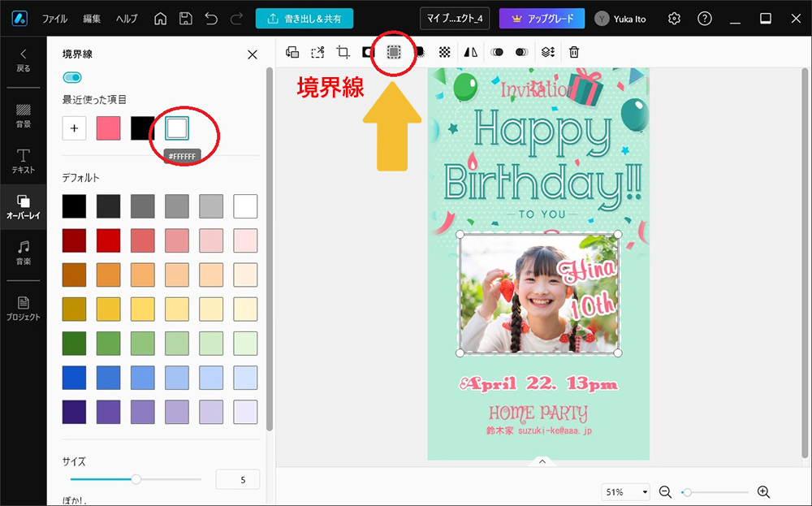Open the ファイル menu
Image resolution: width=812 pixels, height=506 pixels.
pos(54,19)
